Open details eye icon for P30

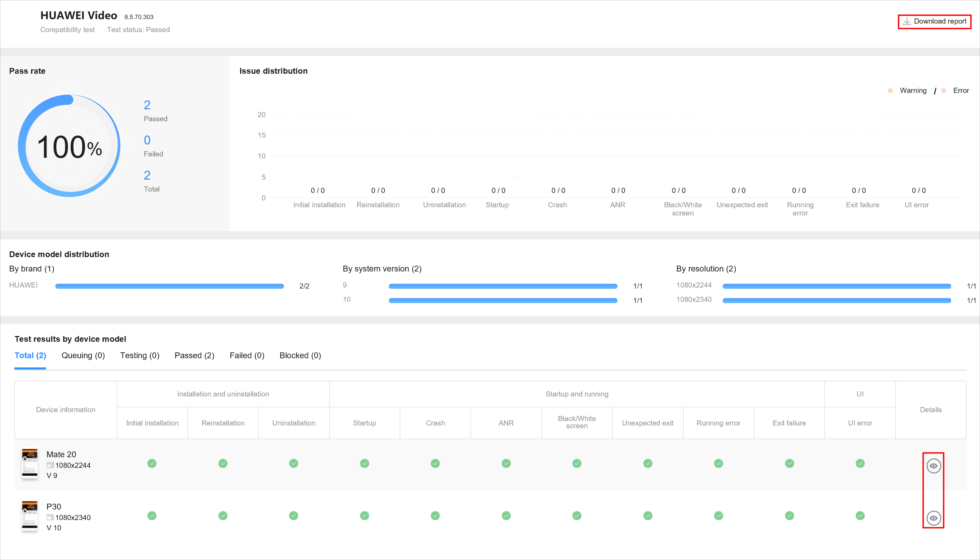(933, 518)
